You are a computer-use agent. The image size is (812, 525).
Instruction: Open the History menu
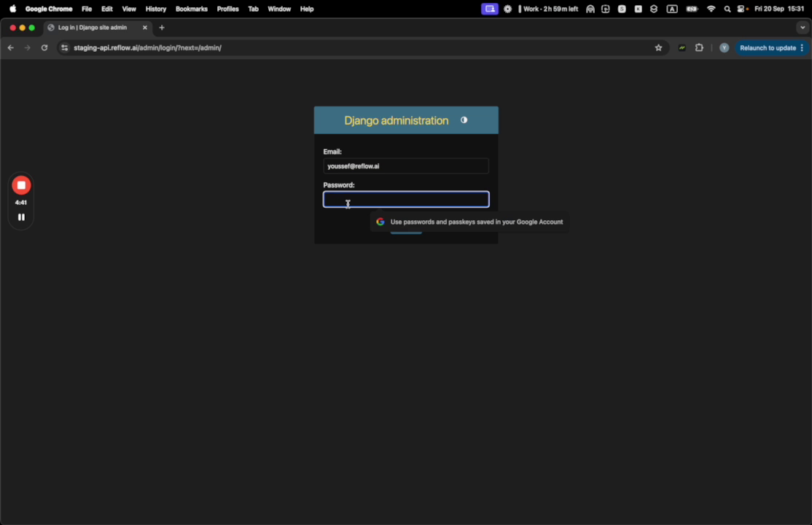pos(156,9)
